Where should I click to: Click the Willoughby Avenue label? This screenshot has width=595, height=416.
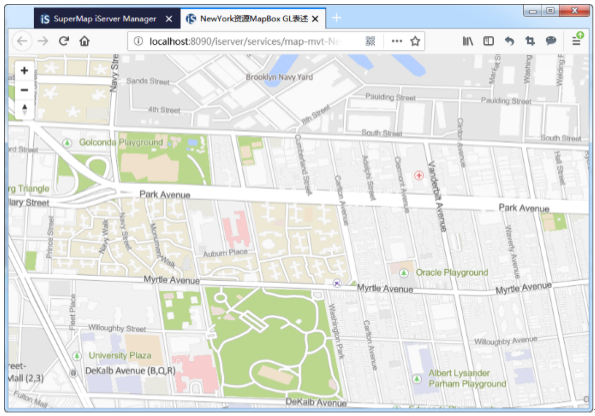tap(505, 340)
